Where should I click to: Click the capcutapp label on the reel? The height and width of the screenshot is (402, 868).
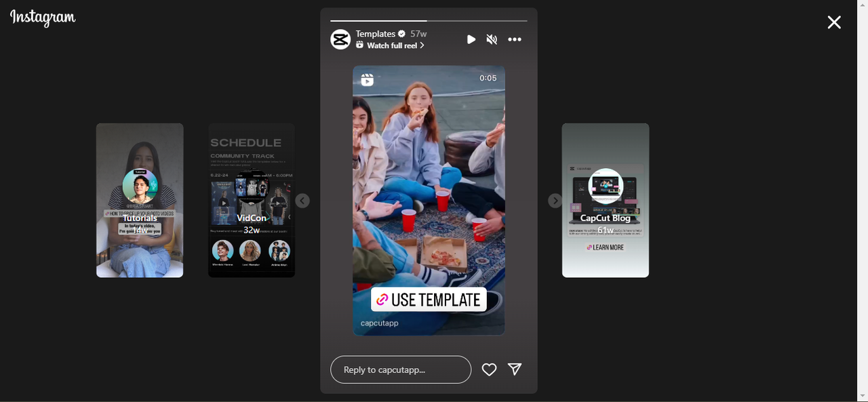[x=380, y=323]
